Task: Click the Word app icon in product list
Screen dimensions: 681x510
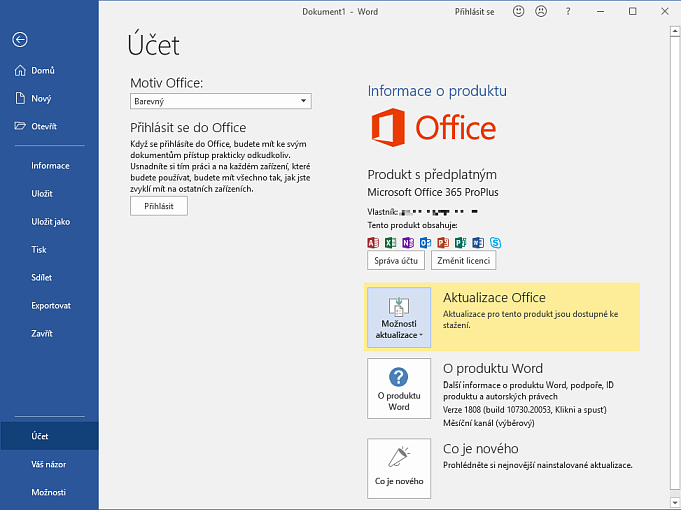Action: 478,242
